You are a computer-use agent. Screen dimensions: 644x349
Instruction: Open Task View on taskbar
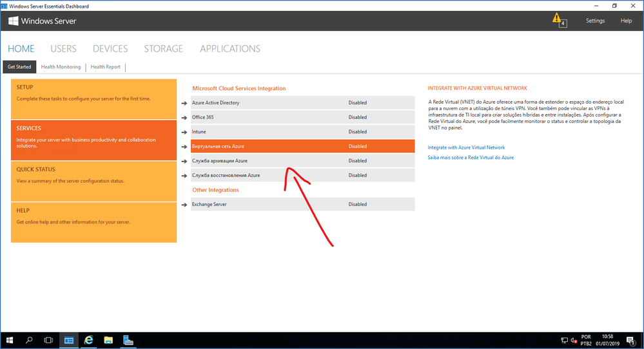pos(48,341)
